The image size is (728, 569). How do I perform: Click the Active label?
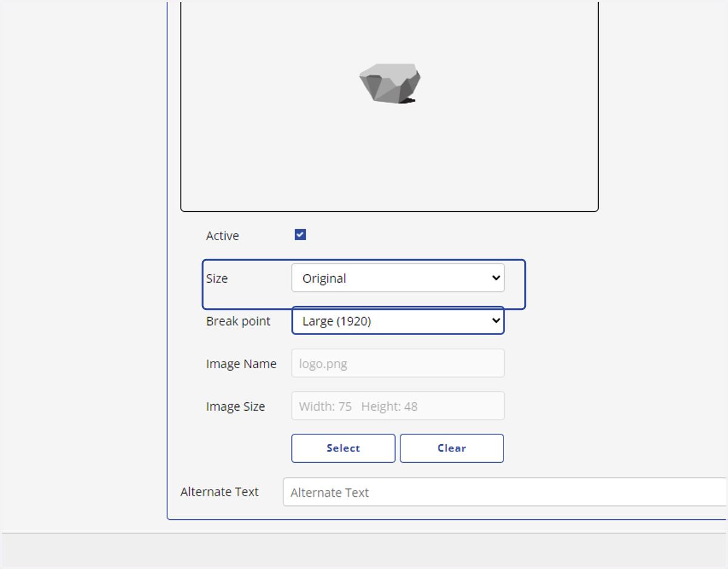[223, 236]
